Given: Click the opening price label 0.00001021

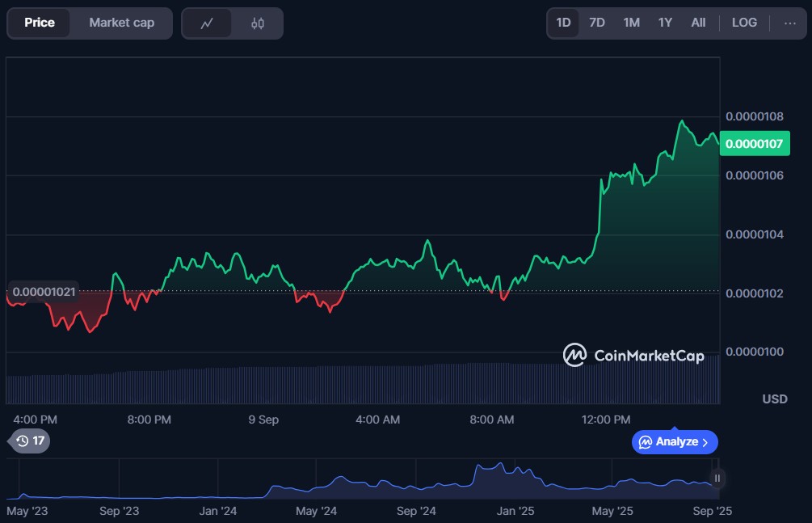Looking at the screenshot, I should click(x=44, y=291).
